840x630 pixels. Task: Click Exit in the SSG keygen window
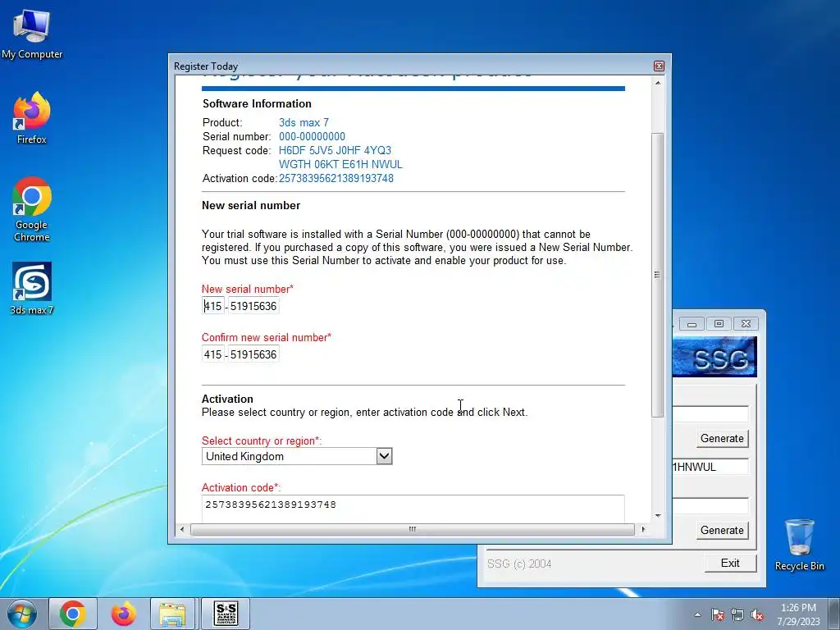tap(730, 563)
